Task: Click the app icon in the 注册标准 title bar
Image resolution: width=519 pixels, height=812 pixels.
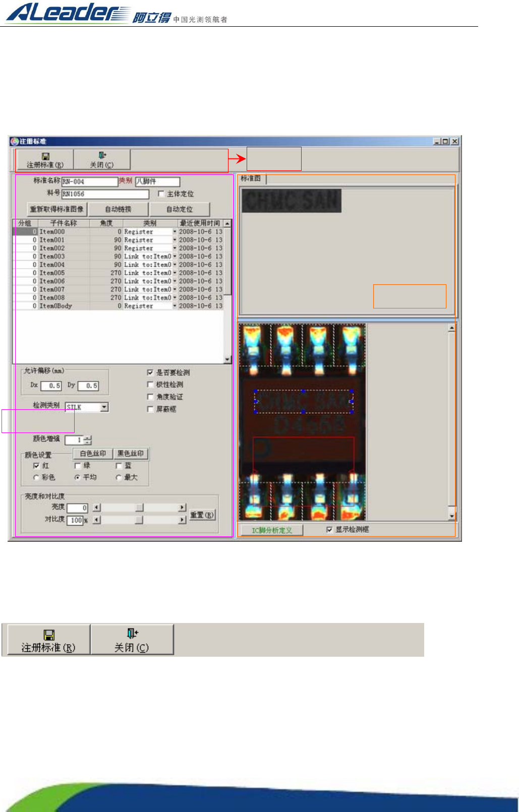Action: (15, 142)
